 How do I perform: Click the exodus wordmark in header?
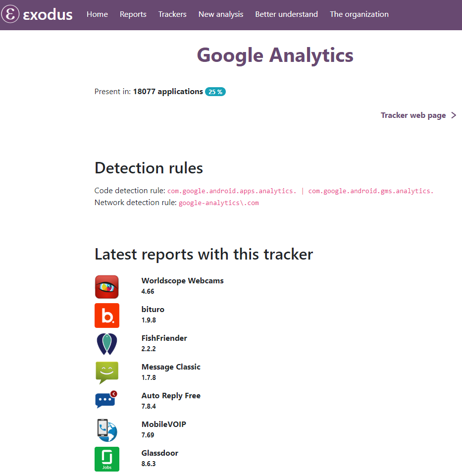coord(48,14)
